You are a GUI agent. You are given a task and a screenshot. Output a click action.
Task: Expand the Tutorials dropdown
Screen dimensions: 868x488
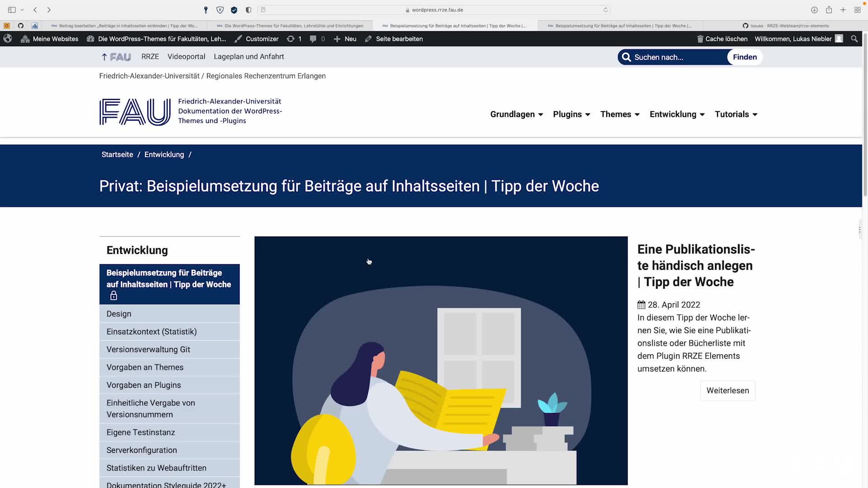(736, 114)
